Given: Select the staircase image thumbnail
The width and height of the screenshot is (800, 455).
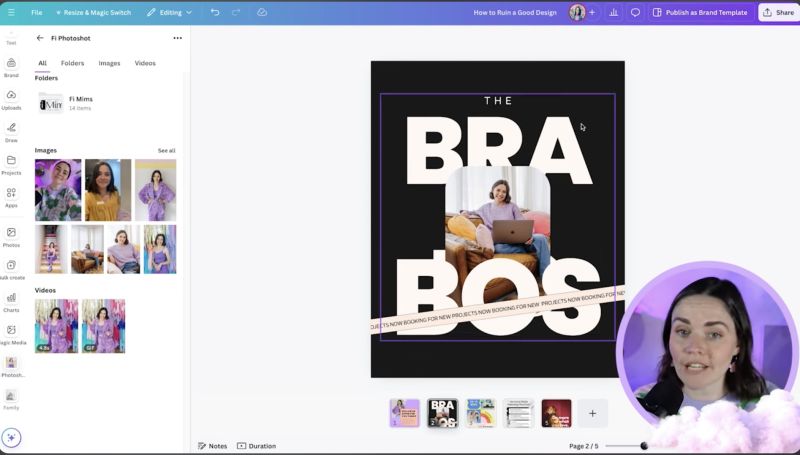Looking at the screenshot, I should (51, 249).
